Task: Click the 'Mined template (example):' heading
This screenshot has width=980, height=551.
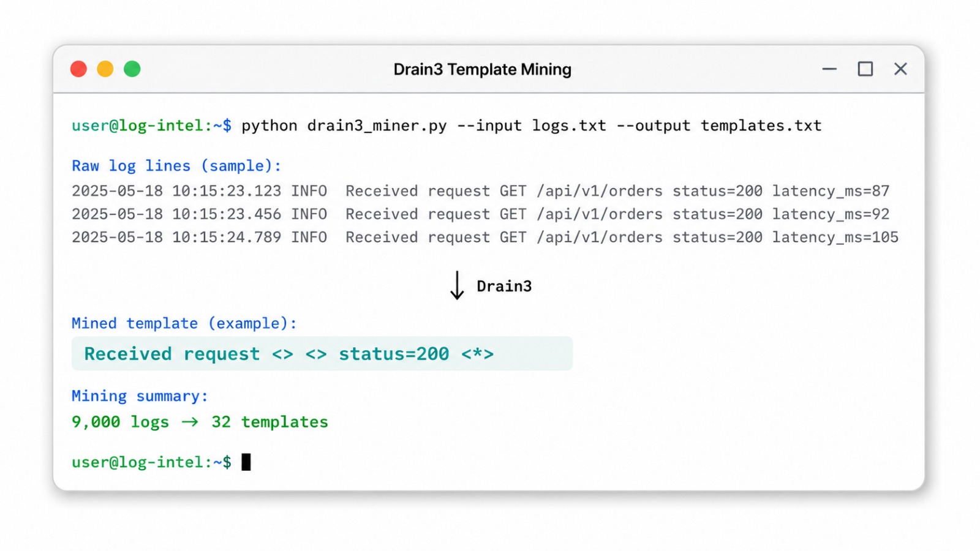Action: click(184, 323)
